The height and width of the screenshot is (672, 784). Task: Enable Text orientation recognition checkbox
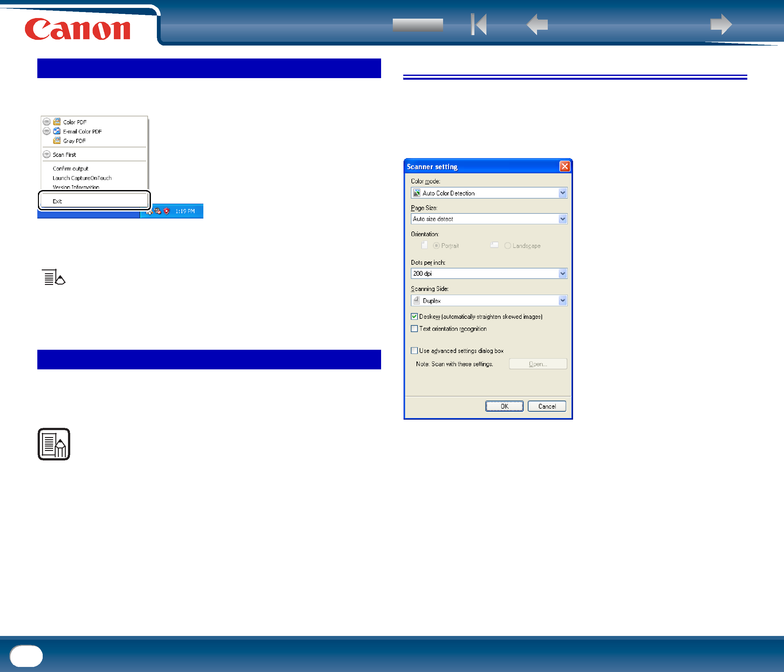[414, 329]
